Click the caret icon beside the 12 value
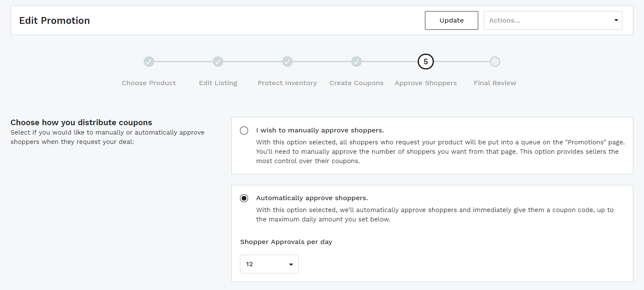This screenshot has width=644, height=290. [x=292, y=264]
